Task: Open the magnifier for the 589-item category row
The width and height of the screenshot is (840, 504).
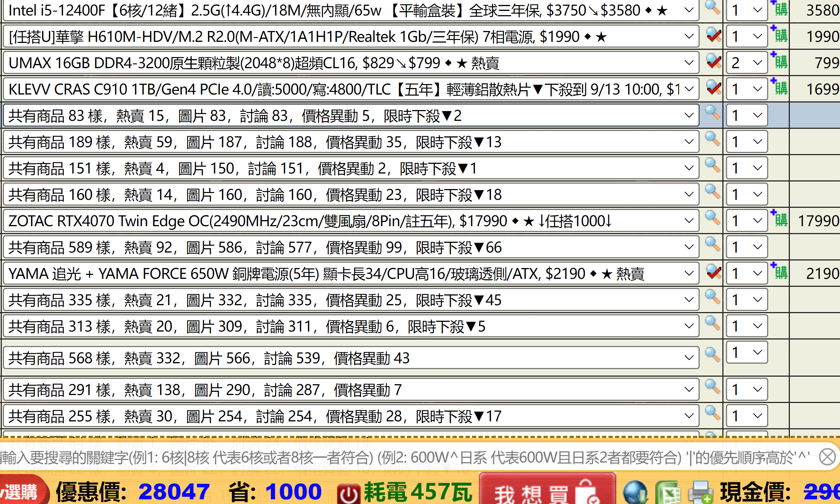Action: click(x=712, y=245)
